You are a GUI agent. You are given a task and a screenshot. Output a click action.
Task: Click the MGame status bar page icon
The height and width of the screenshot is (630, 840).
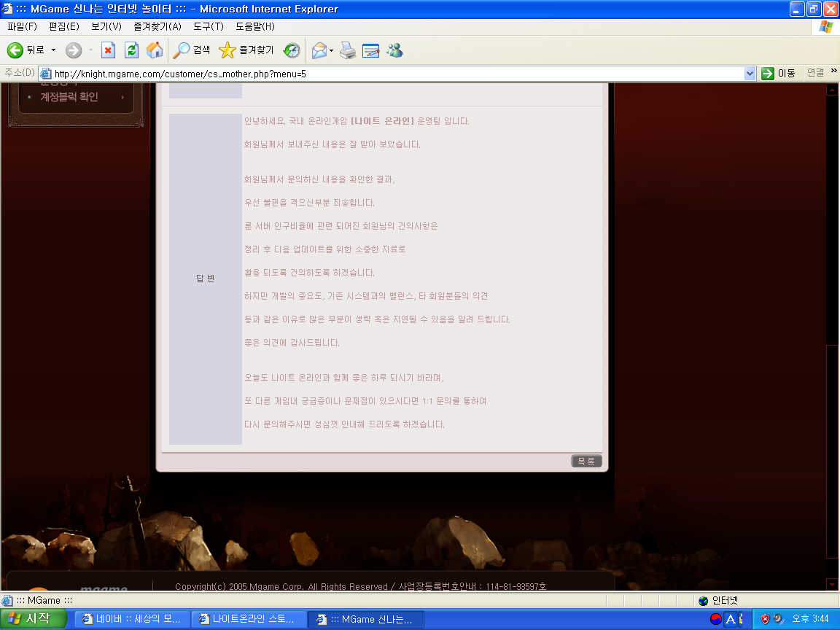click(7, 601)
